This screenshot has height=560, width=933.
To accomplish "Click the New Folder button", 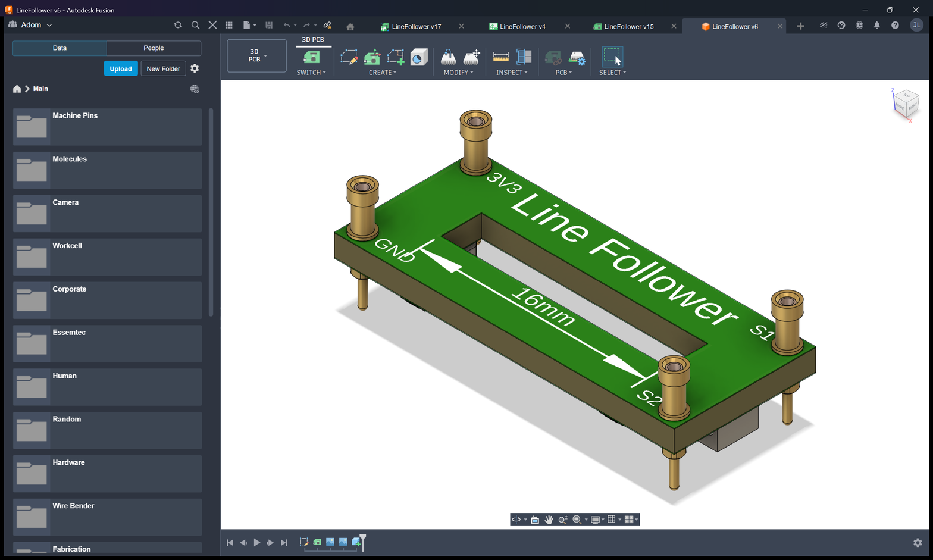I will (x=163, y=68).
